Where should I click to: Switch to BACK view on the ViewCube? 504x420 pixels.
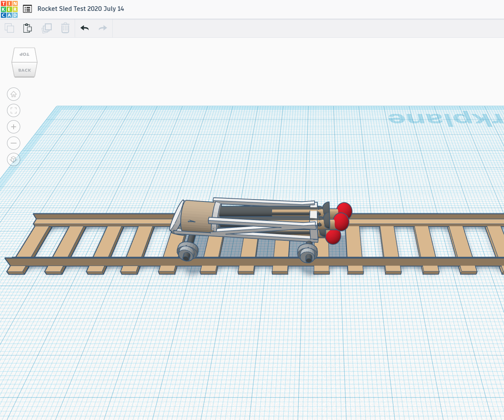point(24,70)
